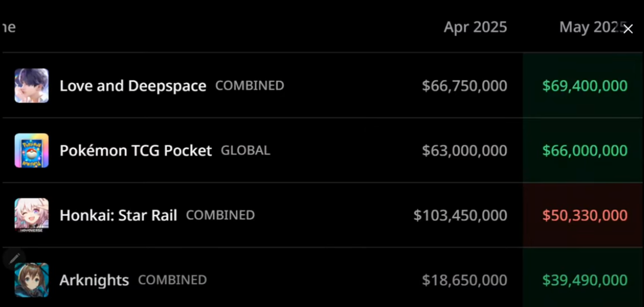Click the GLOBAL tag beside Pokémon TCG Pocket
Screen dimensions: 644x307
pyautogui.click(x=245, y=151)
